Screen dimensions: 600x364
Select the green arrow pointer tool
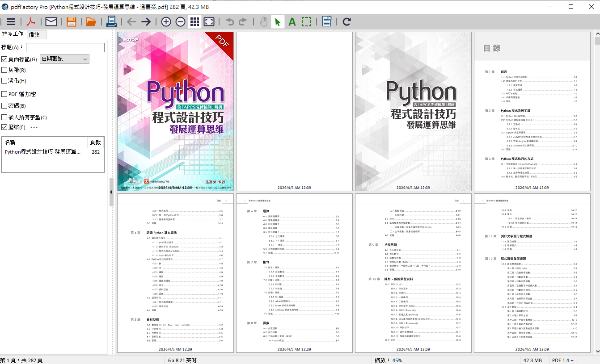tap(278, 21)
